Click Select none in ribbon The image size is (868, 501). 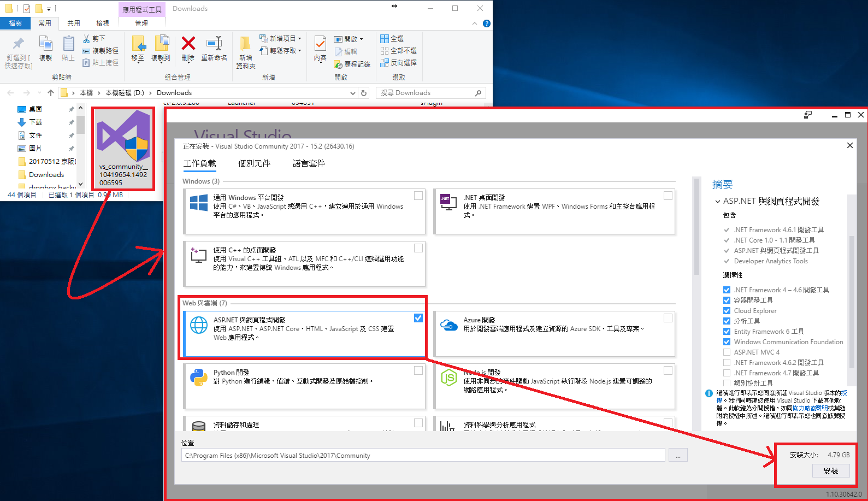click(399, 51)
